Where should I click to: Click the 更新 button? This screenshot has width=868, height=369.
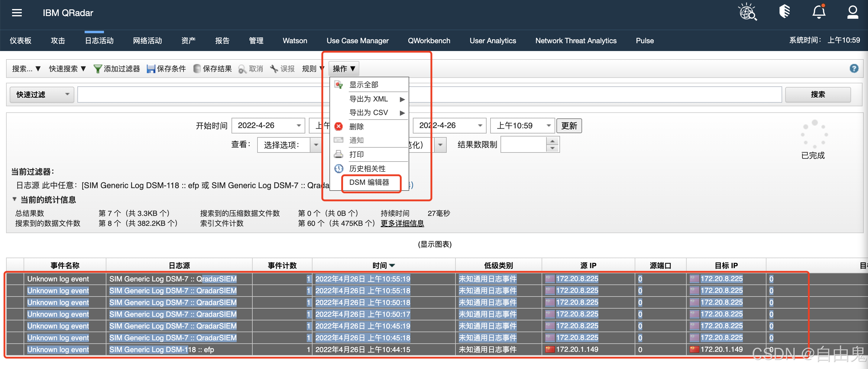[569, 126]
